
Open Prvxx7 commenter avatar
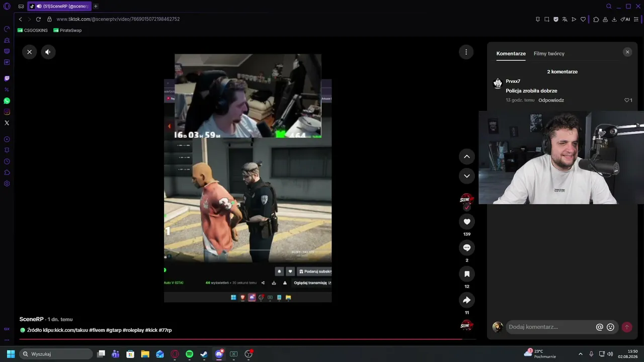pos(498,83)
